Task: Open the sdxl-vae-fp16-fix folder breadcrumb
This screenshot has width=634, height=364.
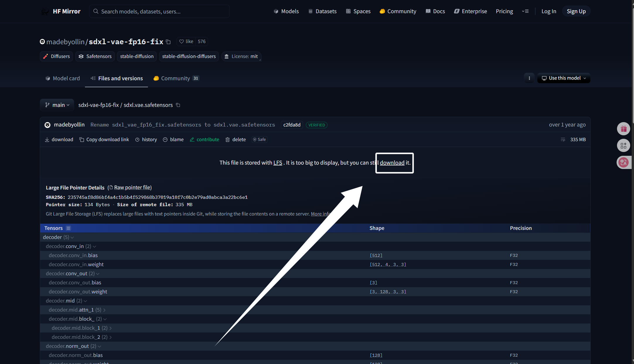Action: click(98, 105)
